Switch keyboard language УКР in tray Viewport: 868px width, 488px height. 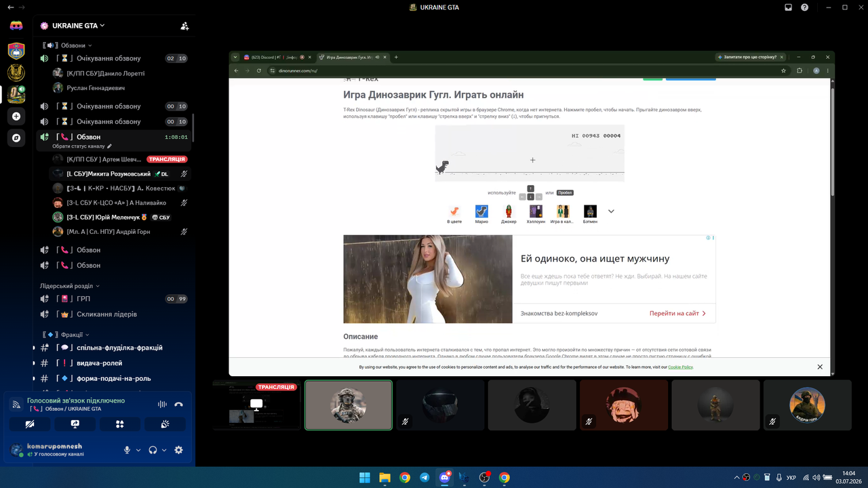[x=791, y=477]
